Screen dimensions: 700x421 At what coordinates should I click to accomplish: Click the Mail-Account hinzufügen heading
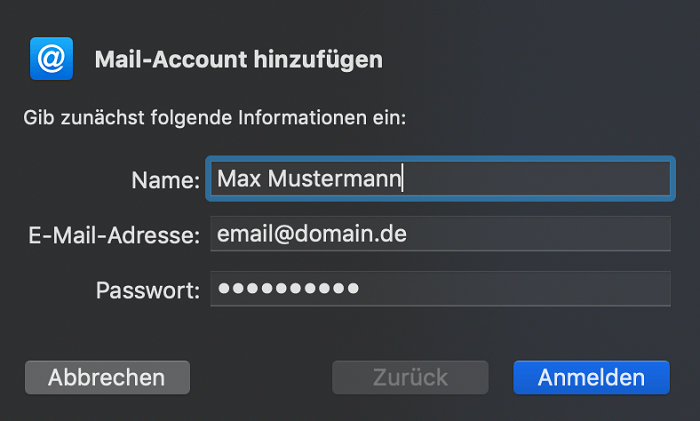(239, 59)
